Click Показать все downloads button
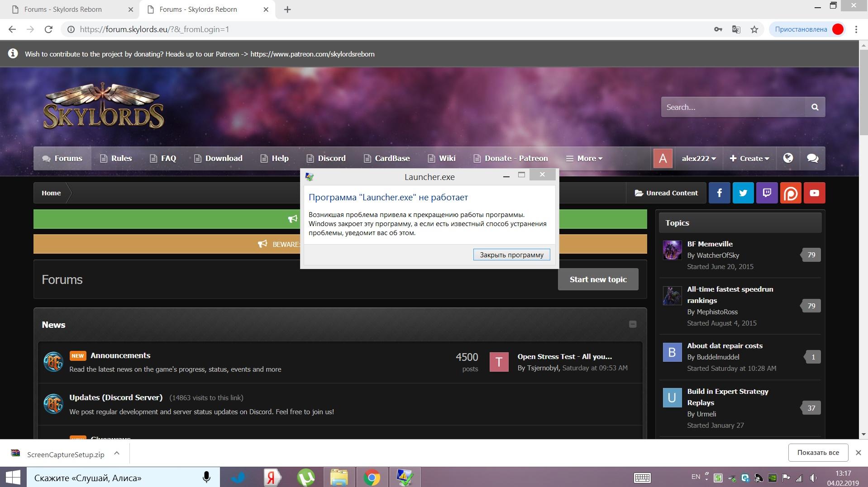 (x=818, y=452)
